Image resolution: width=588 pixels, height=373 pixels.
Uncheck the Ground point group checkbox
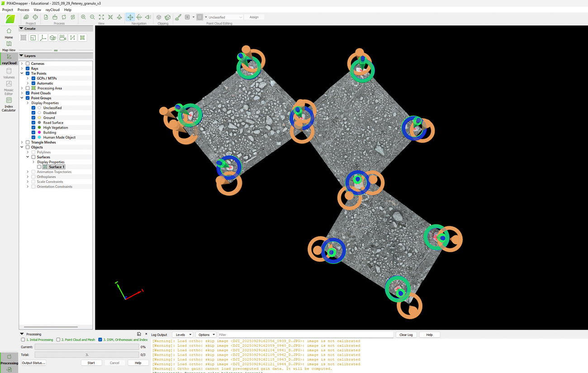(33, 118)
